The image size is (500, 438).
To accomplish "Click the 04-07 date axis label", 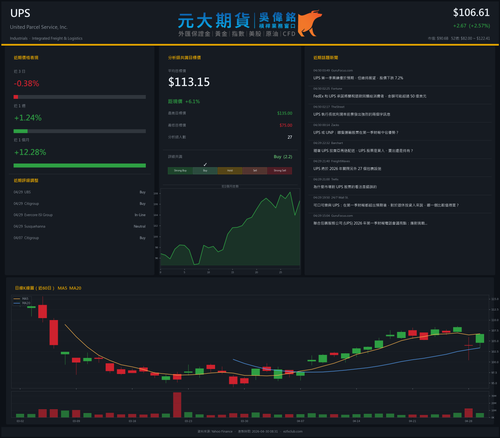I will click(x=300, y=421).
